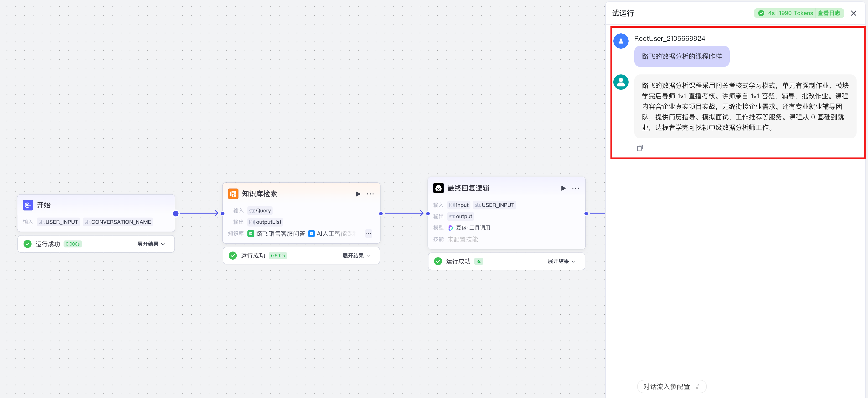868x398 pixels.
Task: Click the 豆包 model icon
Action: (451, 228)
